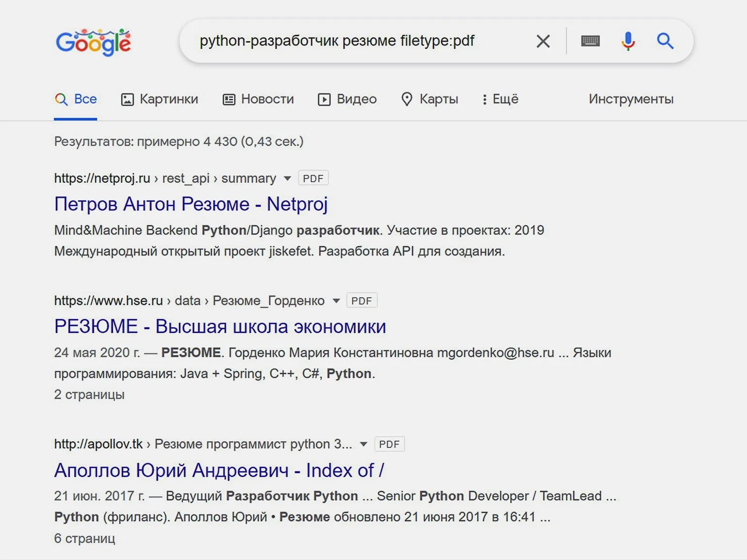
Task: Open the РЕЗЮМЕ - Высшая школа экономики link
Action: tap(220, 326)
